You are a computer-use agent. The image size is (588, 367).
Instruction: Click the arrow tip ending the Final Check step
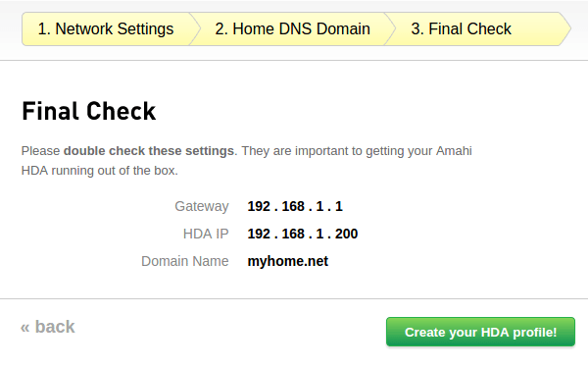[x=565, y=28]
